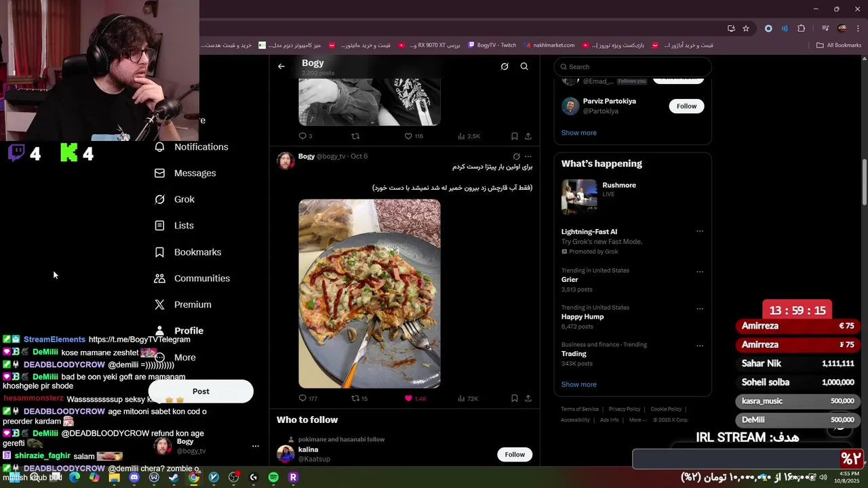The image size is (868, 488).
Task: Open options for Trading trend
Action: click(700, 346)
